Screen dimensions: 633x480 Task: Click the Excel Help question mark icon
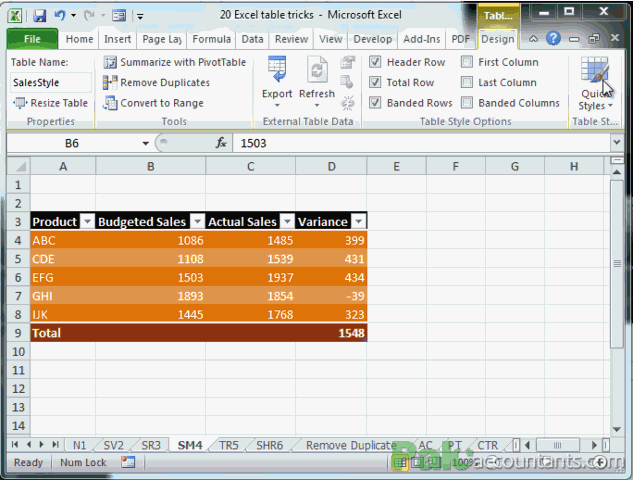553,39
